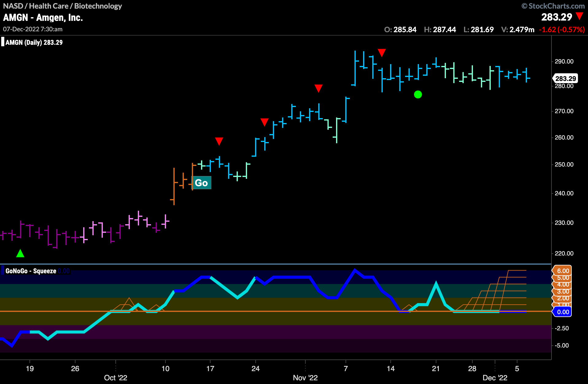Click the red down-triangle above the 250 level bars

coord(219,141)
